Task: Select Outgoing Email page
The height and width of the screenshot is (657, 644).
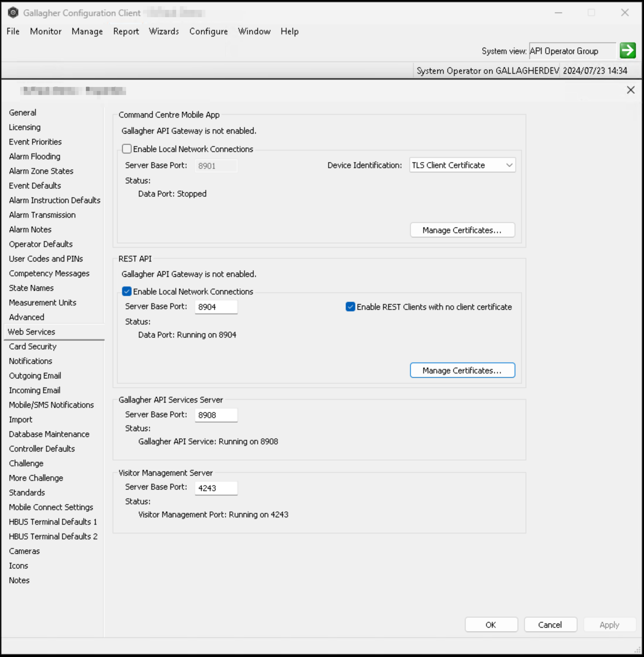Action: click(35, 376)
